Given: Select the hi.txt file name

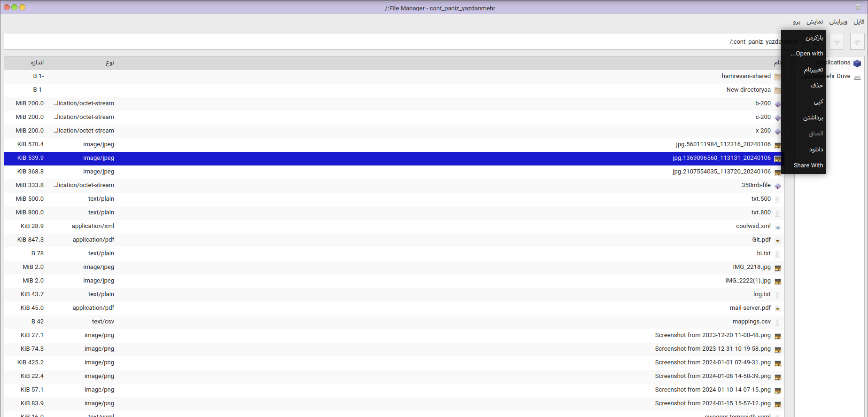Looking at the screenshot, I should [764, 253].
